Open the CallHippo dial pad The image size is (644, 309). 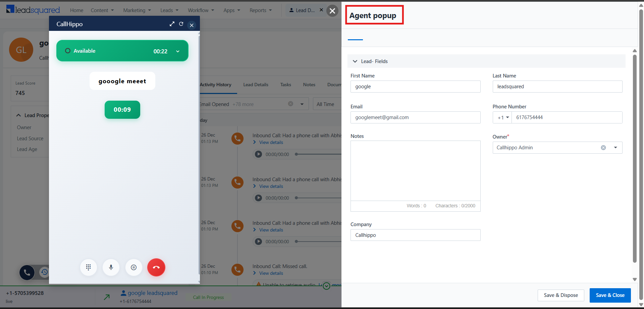[x=89, y=267]
